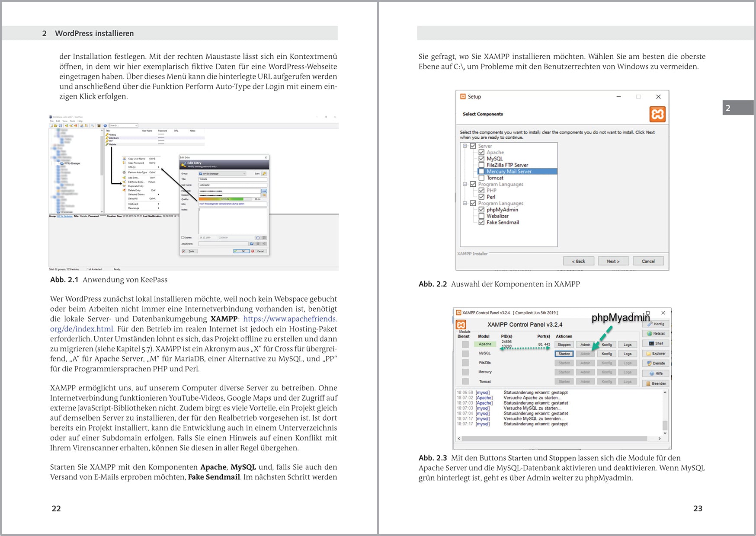The image size is (756, 536).
Task: Collapse the Server tree node
Action: (x=465, y=146)
